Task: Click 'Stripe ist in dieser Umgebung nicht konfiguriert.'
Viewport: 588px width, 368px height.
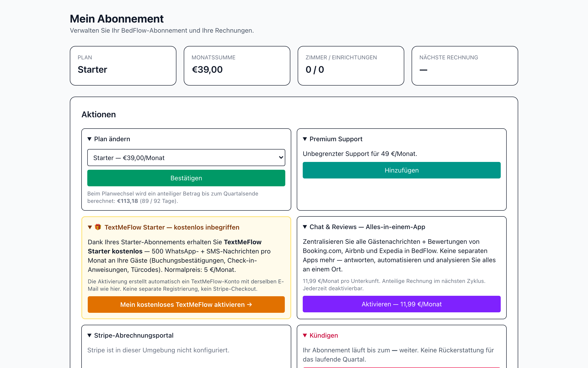Action: [158, 350]
